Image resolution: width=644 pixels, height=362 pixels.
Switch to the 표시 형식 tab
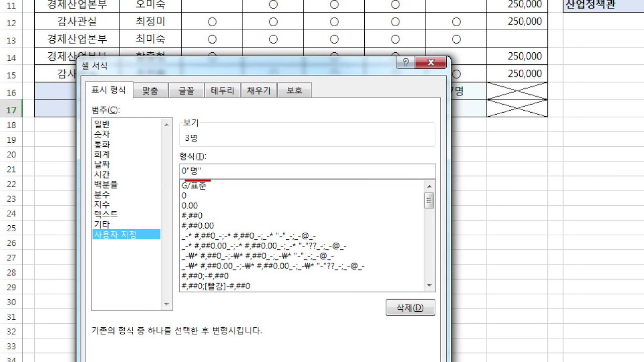(108, 90)
